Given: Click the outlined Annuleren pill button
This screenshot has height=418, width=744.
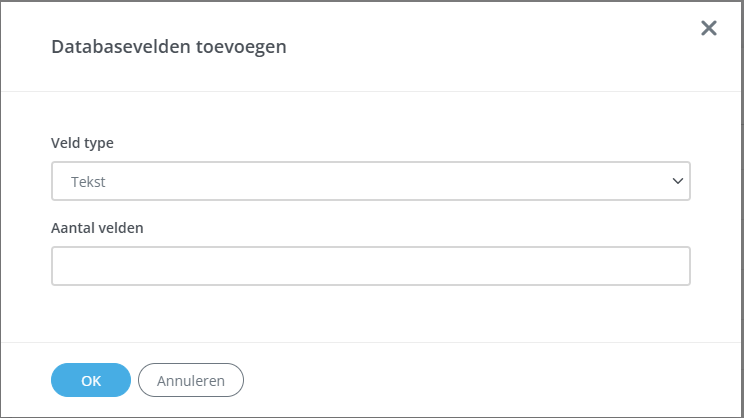Looking at the screenshot, I should point(191,380).
